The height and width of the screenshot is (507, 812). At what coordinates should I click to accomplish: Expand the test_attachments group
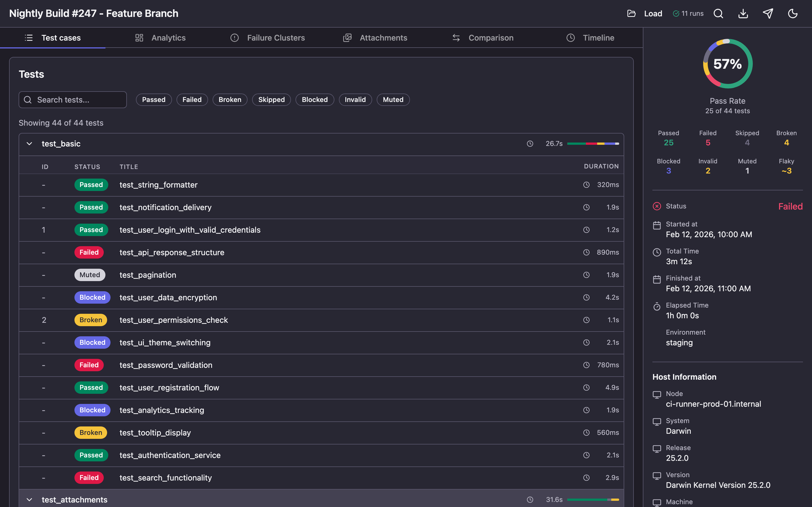(29, 500)
